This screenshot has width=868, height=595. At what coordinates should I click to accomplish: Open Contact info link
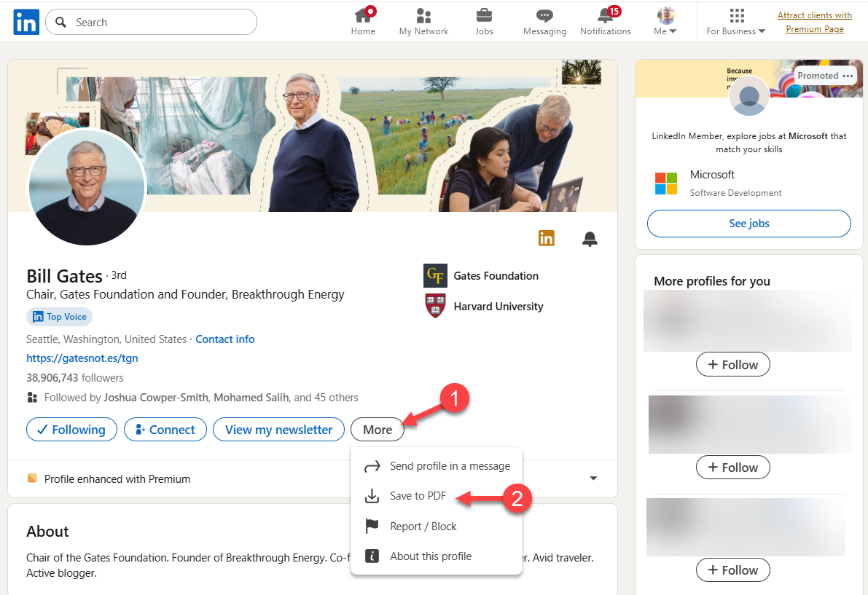(x=224, y=339)
